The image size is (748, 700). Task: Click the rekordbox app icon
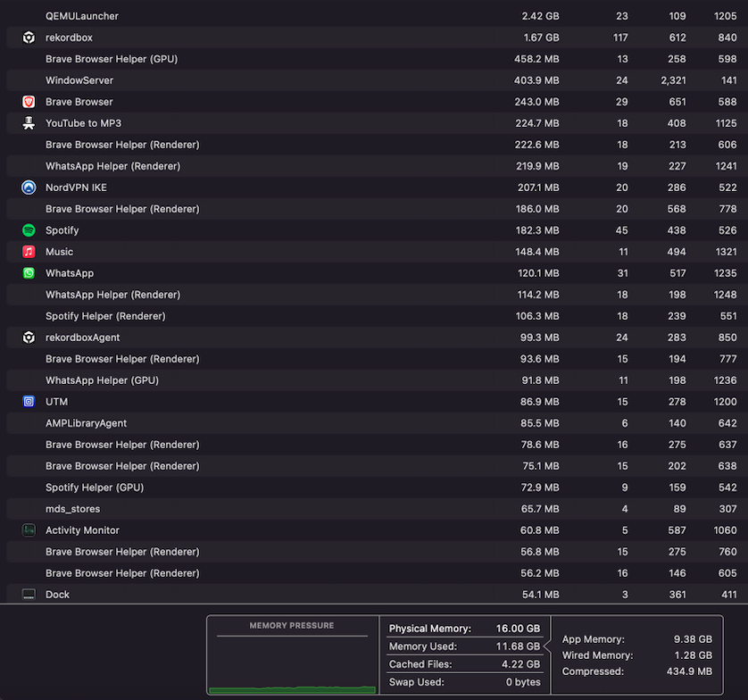click(x=29, y=37)
